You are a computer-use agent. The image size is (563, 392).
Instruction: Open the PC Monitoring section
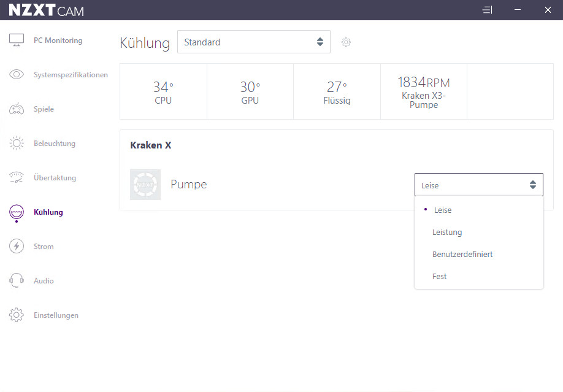tap(58, 40)
